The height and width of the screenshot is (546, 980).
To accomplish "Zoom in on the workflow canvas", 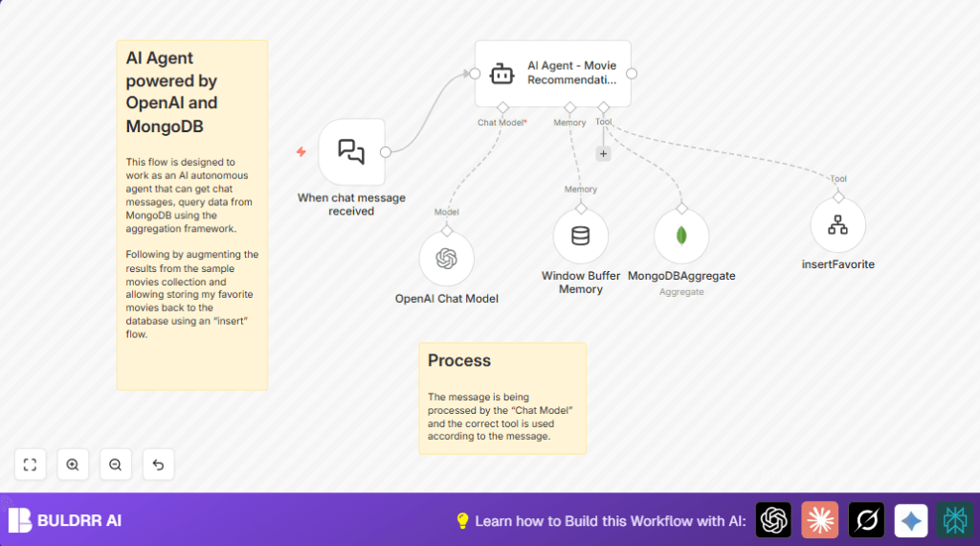I will click(x=73, y=465).
